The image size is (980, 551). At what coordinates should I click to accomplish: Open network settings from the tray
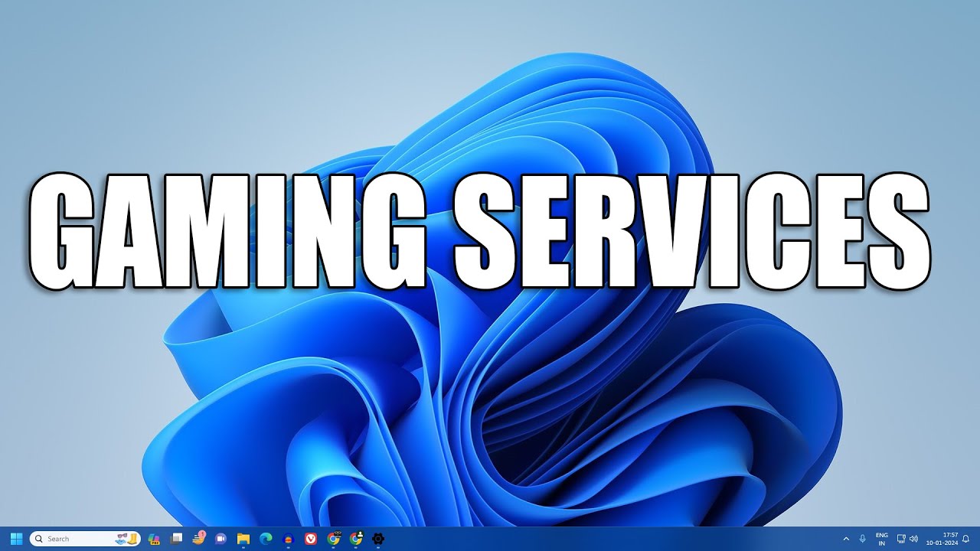(x=901, y=539)
